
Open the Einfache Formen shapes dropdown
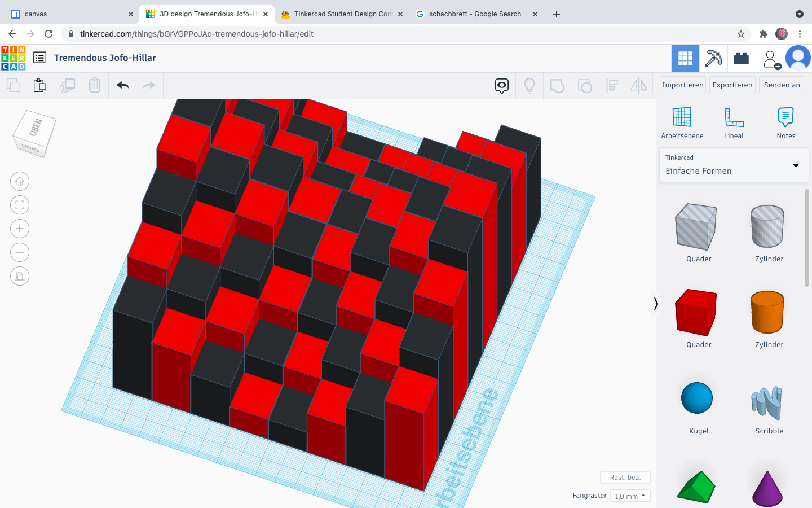734,165
